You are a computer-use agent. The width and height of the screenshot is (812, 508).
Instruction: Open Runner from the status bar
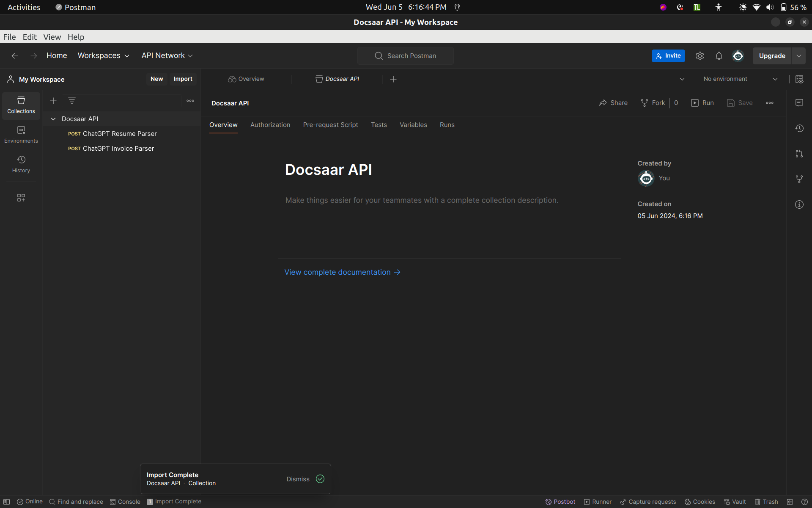pos(598,502)
